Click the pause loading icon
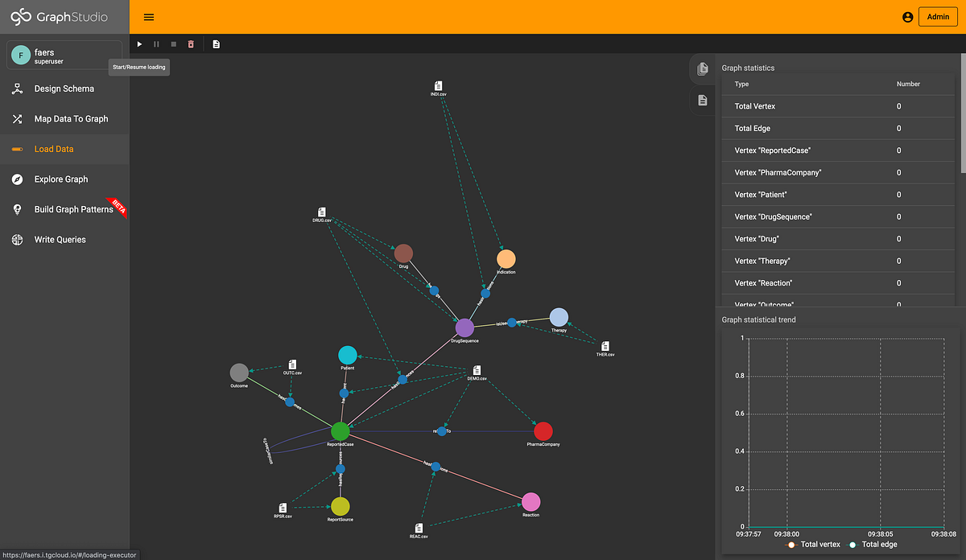The image size is (966, 560). click(156, 44)
